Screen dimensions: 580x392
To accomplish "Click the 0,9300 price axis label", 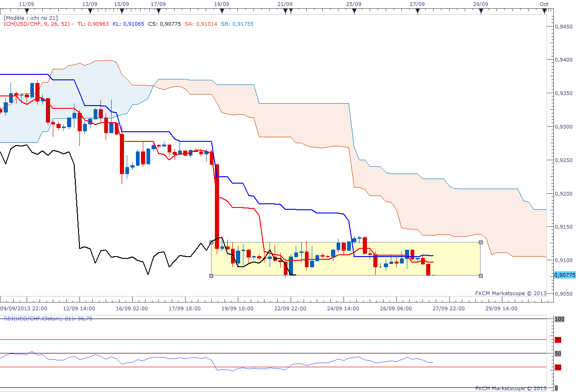I will click(563, 127).
